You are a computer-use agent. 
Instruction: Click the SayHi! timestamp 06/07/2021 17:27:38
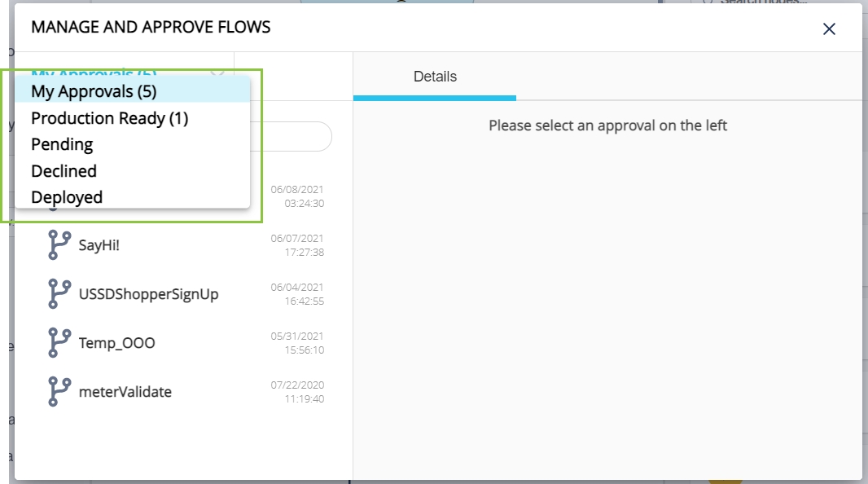tap(297, 245)
